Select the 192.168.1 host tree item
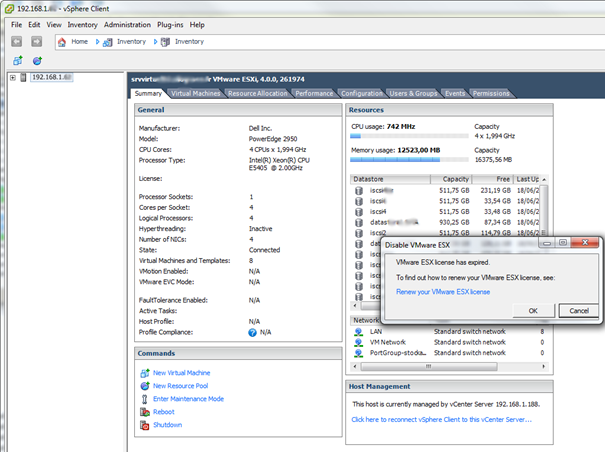The width and height of the screenshot is (605, 452). point(51,77)
